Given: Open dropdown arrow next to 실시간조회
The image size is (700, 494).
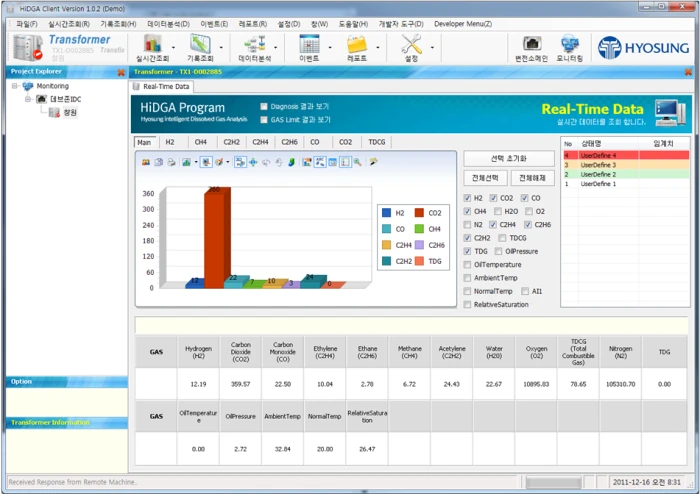Looking at the screenshot, I should (x=173, y=47).
